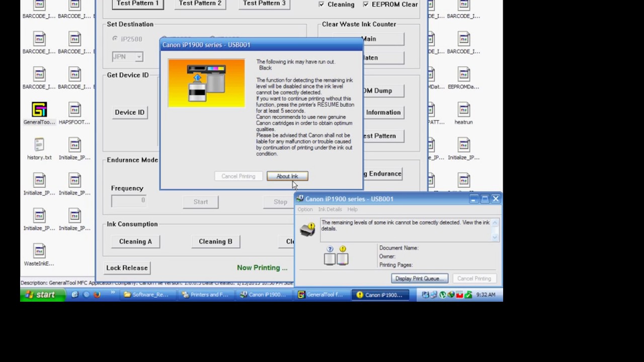The width and height of the screenshot is (644, 362).
Task: Launch Internet Explorer from quick launch
Action: (x=75, y=295)
